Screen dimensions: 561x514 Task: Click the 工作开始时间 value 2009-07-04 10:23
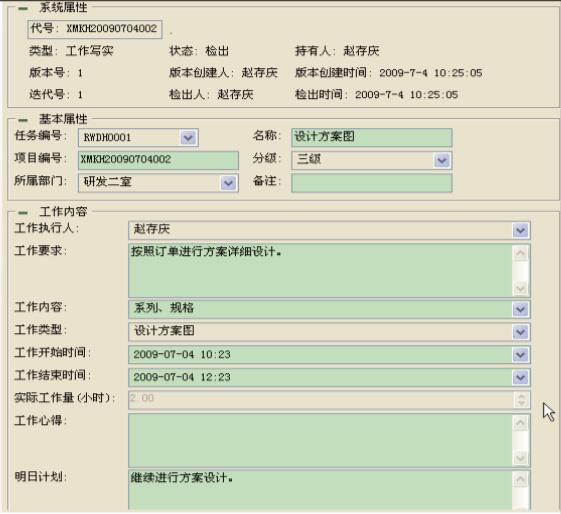(182, 355)
